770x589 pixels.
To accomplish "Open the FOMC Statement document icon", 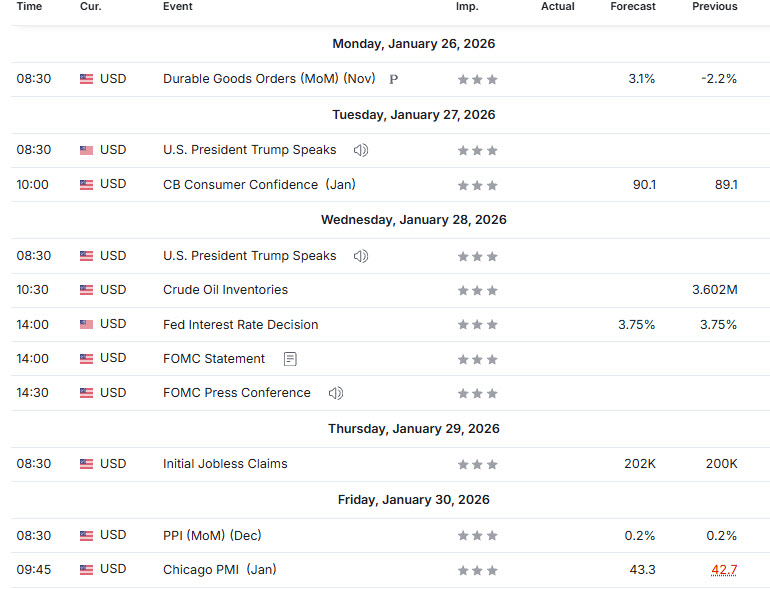I will tap(290, 359).
